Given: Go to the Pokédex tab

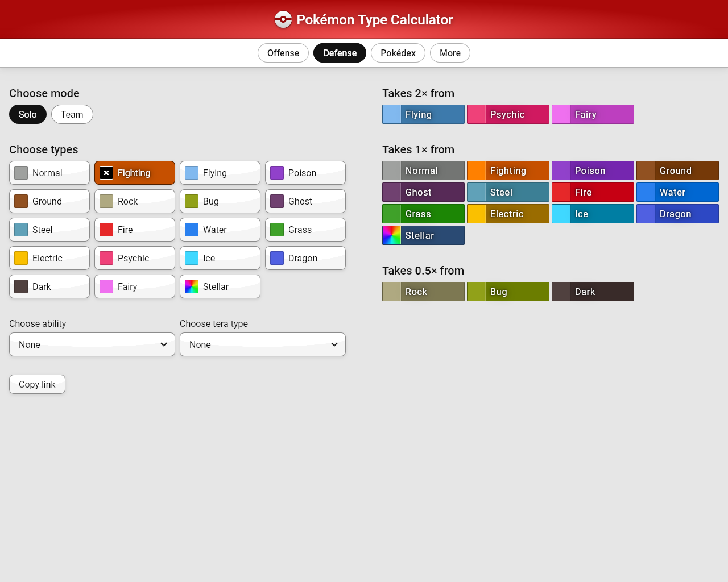Looking at the screenshot, I should pos(398,53).
